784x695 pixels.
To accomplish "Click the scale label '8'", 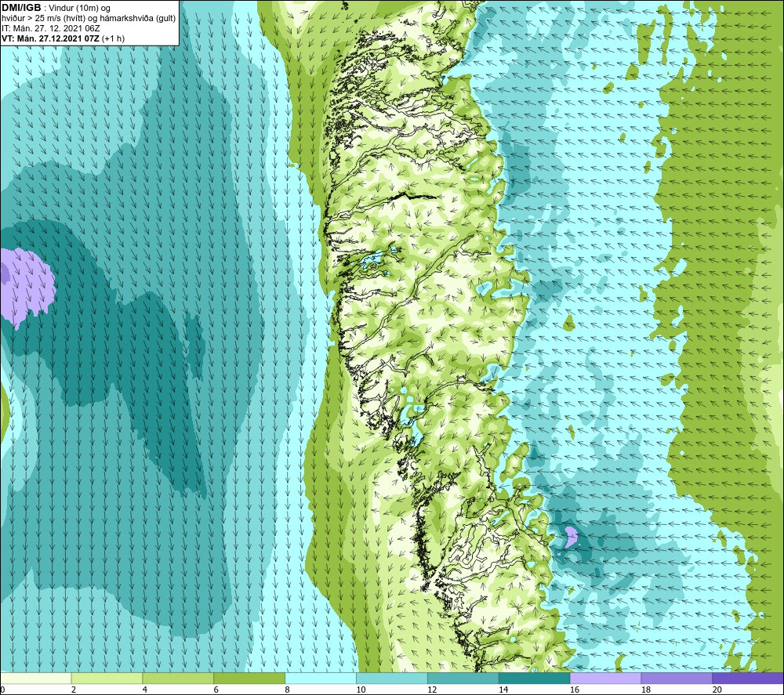I will click(287, 690).
